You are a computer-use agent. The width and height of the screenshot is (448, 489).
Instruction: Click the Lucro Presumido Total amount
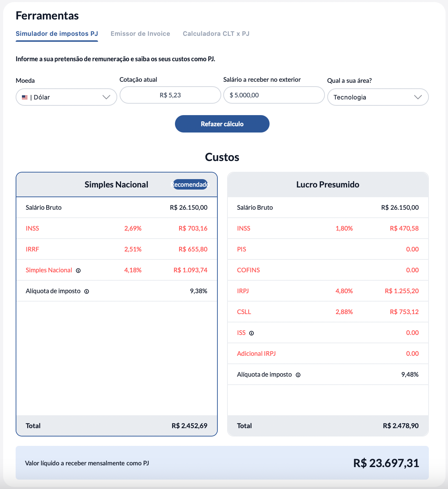pyautogui.click(x=401, y=426)
